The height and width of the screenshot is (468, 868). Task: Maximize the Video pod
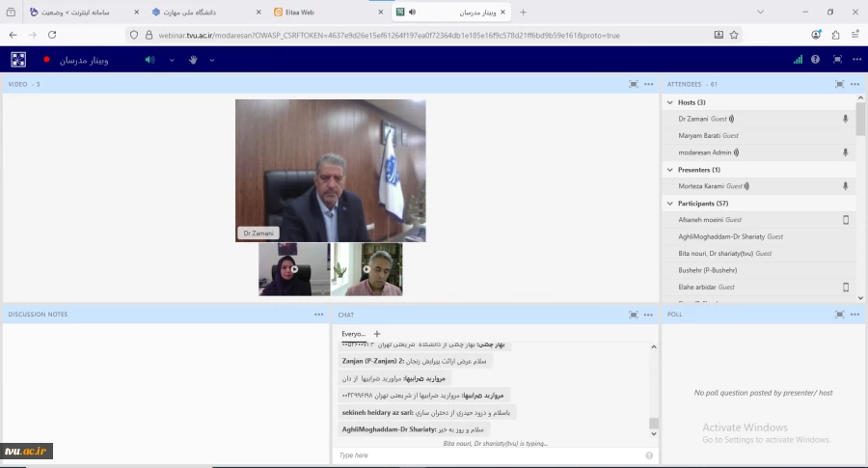coord(634,84)
